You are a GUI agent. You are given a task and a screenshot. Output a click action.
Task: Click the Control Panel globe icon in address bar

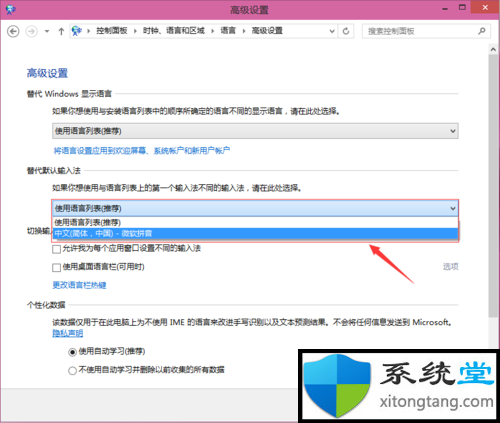[x=77, y=31]
